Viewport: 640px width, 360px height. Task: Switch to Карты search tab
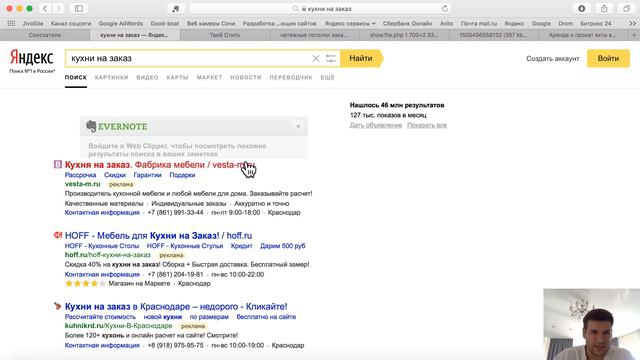(x=178, y=77)
